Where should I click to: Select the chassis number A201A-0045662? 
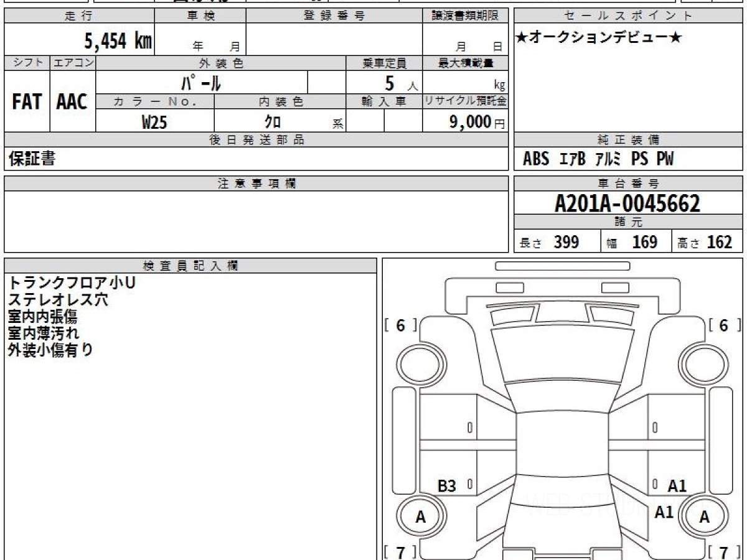pos(627,203)
